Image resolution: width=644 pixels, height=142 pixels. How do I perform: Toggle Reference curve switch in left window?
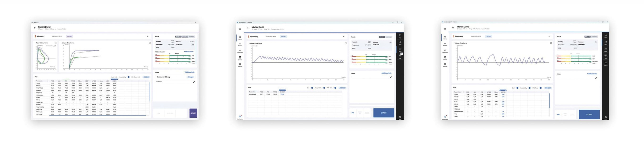pyautogui.click(x=55, y=46)
